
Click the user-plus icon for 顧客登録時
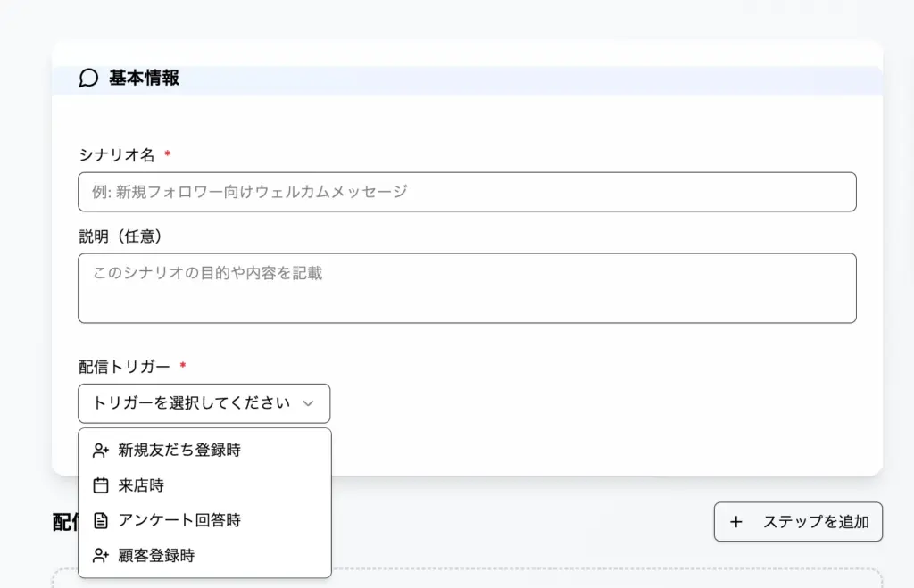(101, 555)
